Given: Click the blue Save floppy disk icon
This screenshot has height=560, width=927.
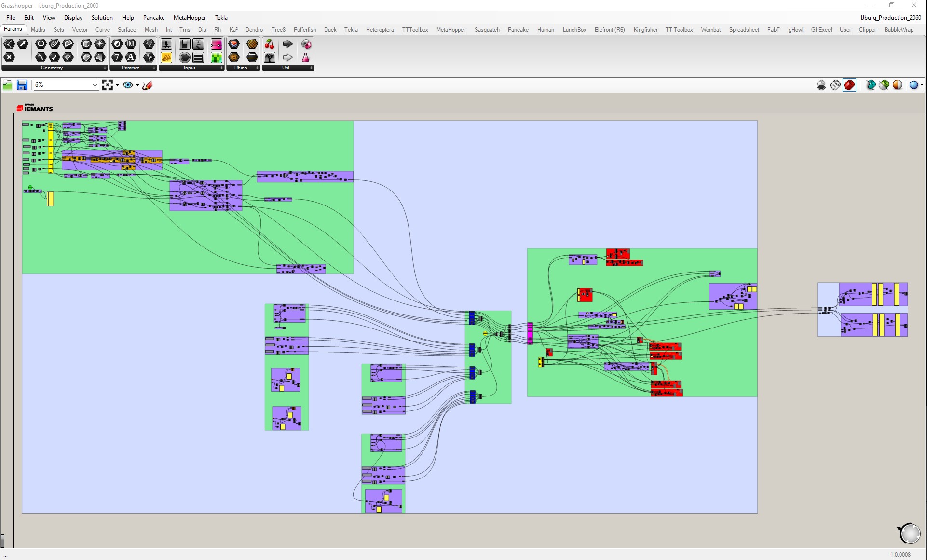Looking at the screenshot, I should click(x=22, y=85).
